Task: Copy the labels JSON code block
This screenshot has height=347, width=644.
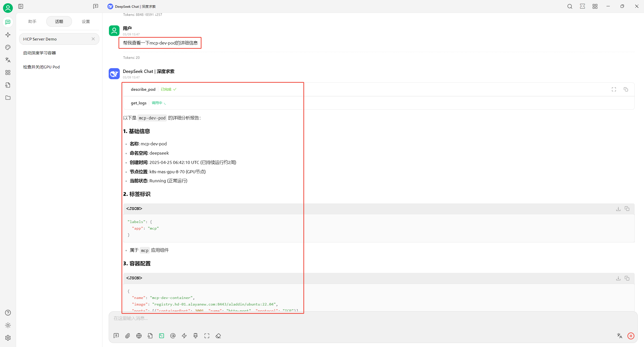Action: click(627, 209)
